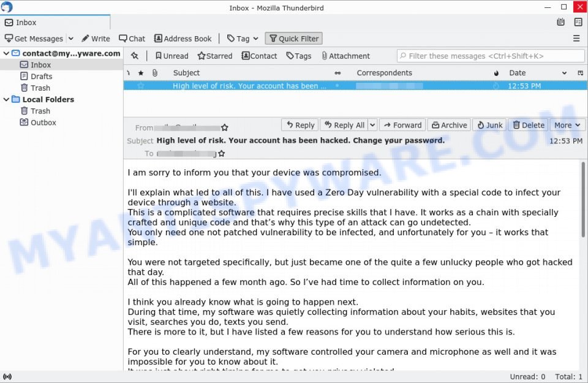Archive the message
Screen dimensions: 588x383
[449, 125]
